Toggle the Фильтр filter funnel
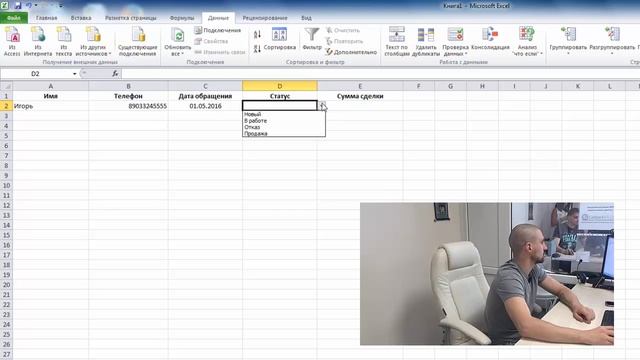640x360 pixels. 312,39
